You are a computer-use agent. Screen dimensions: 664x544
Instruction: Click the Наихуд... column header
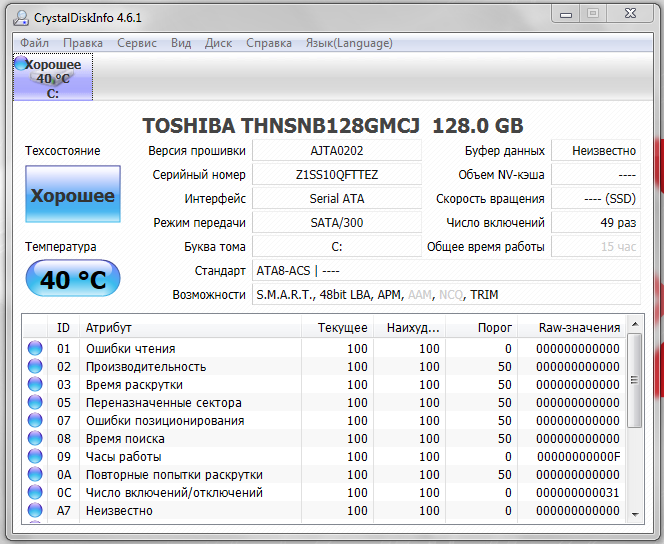tap(409, 327)
